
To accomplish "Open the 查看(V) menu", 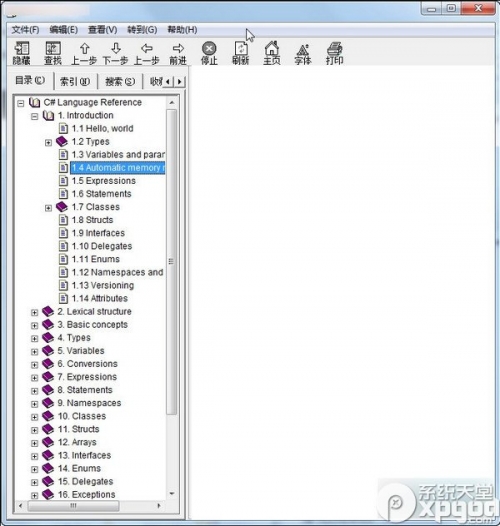I will coord(102,30).
